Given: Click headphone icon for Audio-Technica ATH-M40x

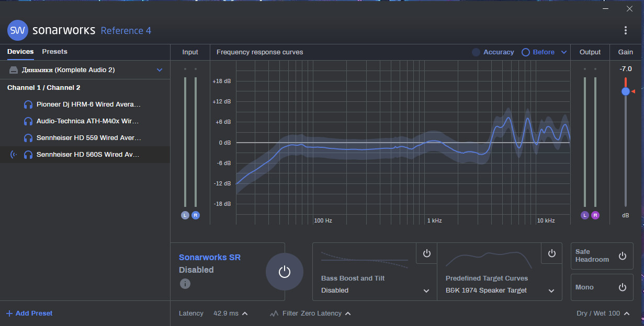Looking at the screenshot, I should click(28, 121).
